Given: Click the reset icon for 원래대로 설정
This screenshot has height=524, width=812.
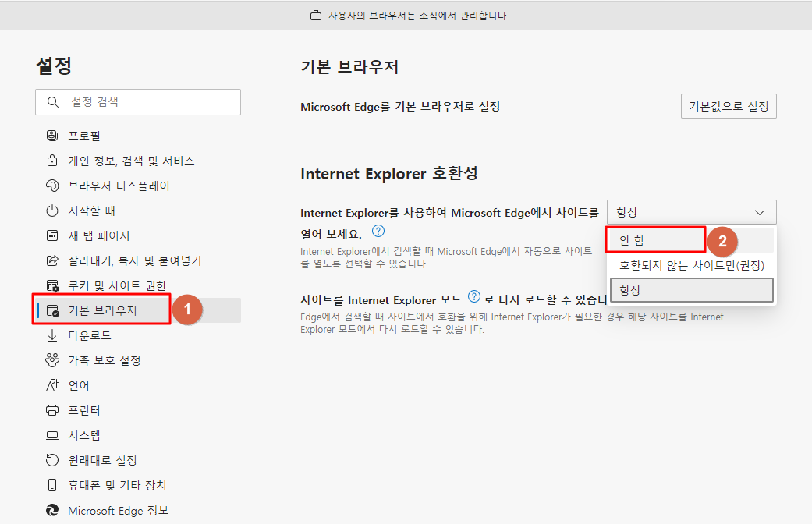Looking at the screenshot, I should tap(52, 460).
